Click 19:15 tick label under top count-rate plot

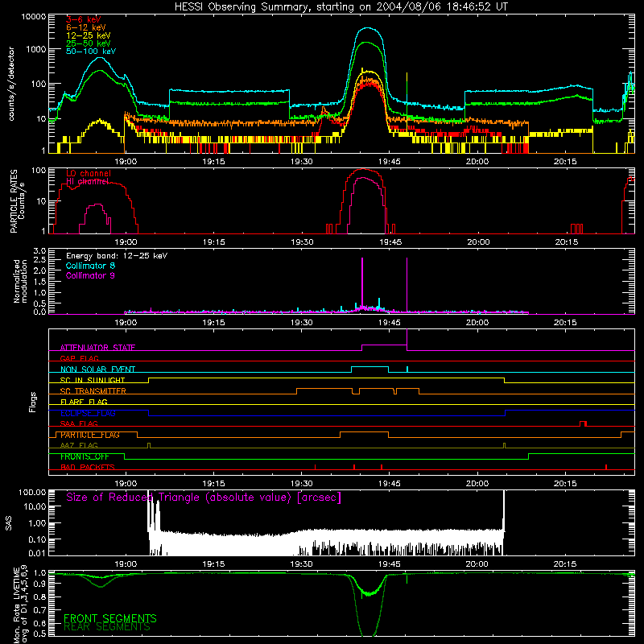[213, 162]
